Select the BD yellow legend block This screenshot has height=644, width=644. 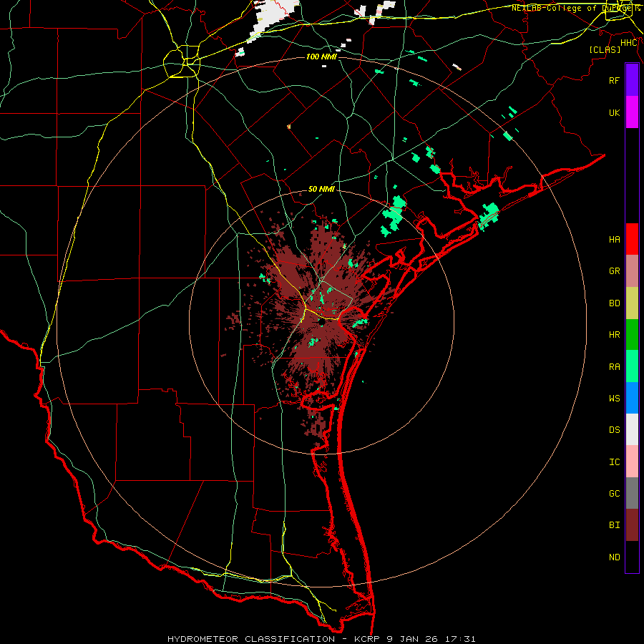632,303
